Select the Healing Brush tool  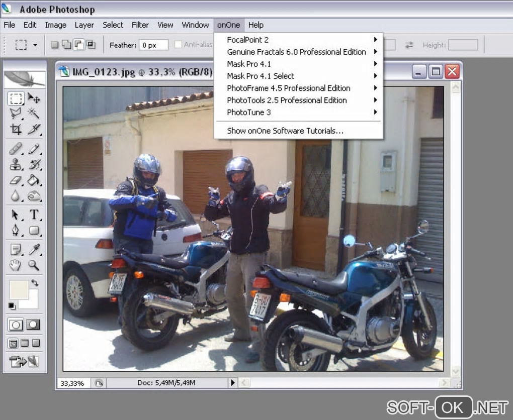point(16,149)
